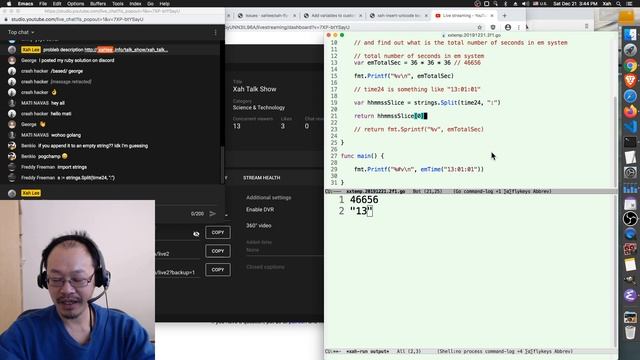Copy the /live2 stream URL
This screenshot has height=360, width=640.
[x=218, y=251]
